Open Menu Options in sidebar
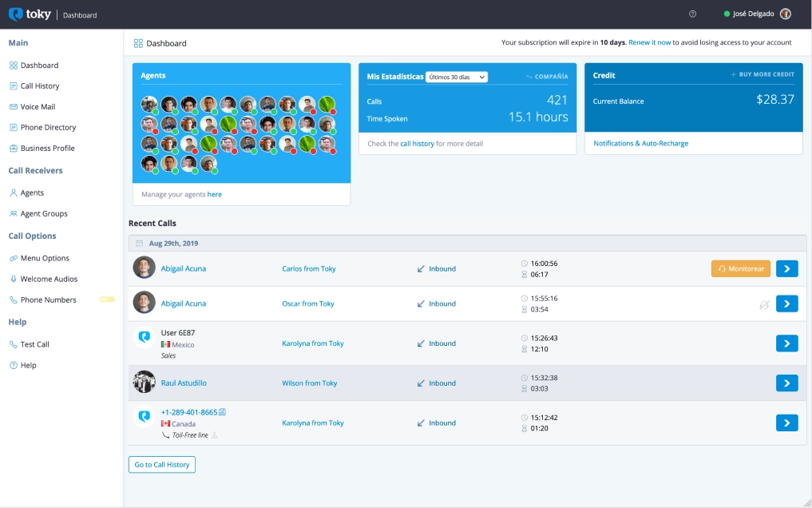 coord(45,259)
